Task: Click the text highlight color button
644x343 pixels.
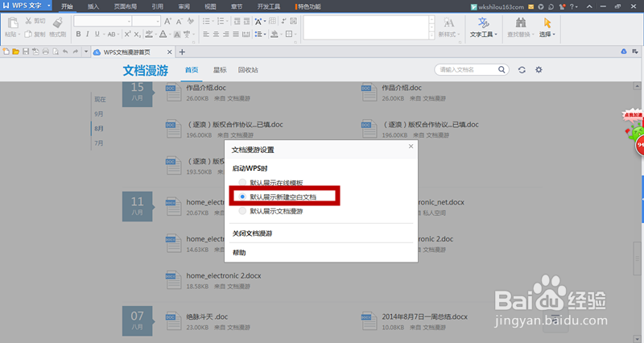Action: (x=149, y=34)
